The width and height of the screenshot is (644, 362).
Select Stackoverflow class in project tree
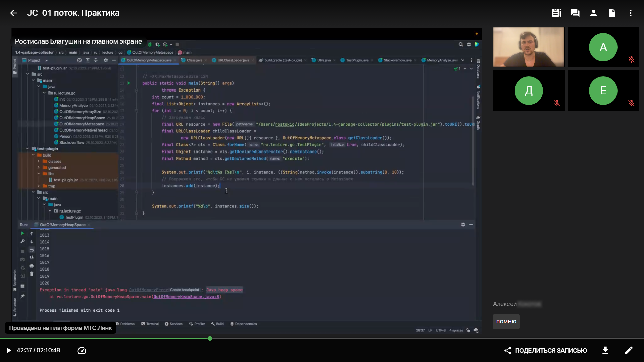tap(71, 143)
